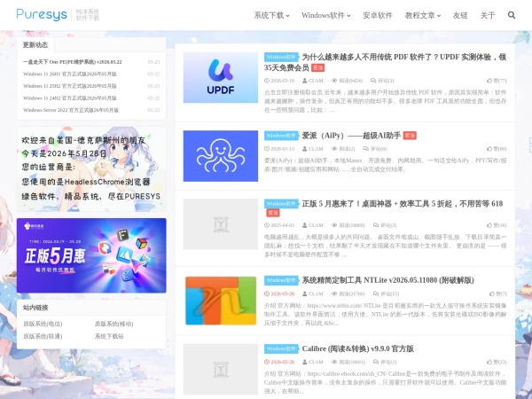
Task: Expand the 系统下载 dropdown menu
Action: [x=271, y=15]
